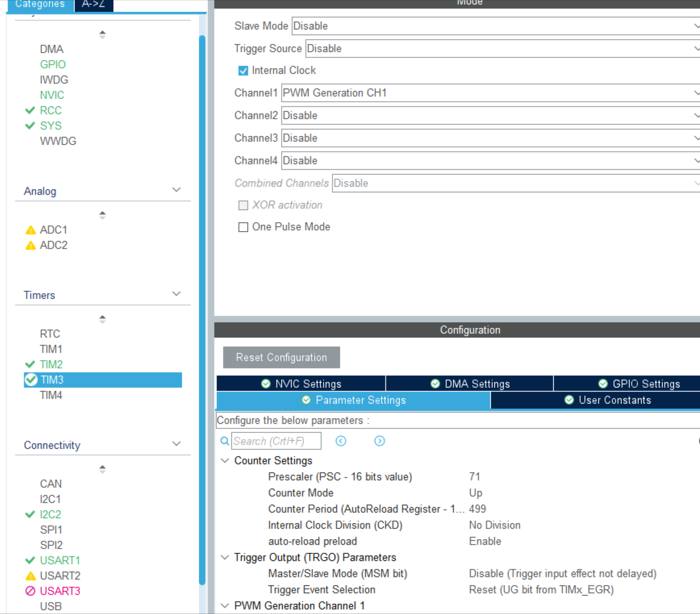Enable the One Pulse Mode checkbox

pyautogui.click(x=243, y=227)
